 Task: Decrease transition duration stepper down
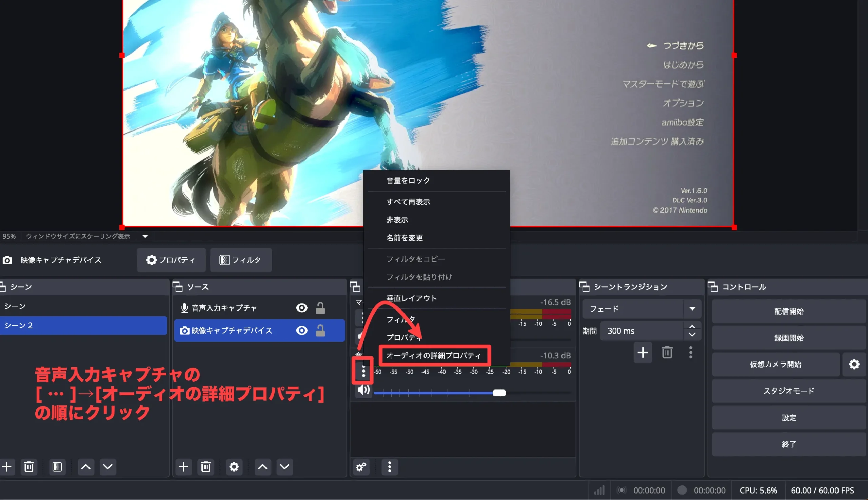point(692,335)
